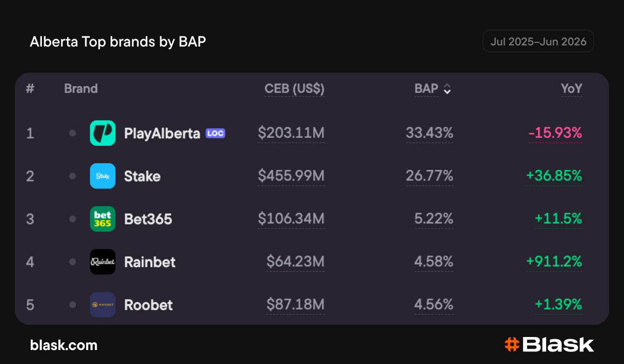Viewport: 624px width, 364px height.
Task: Open the blask.com link
Action: tap(64, 345)
